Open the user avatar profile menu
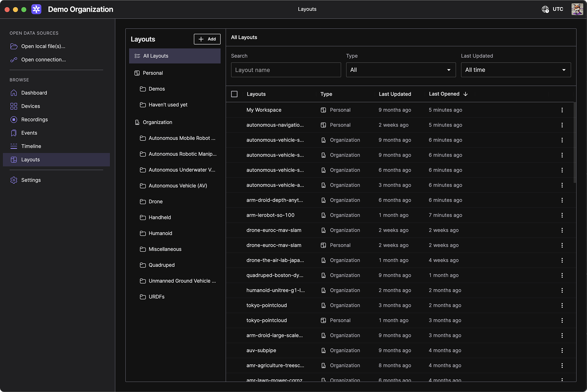 point(577,9)
